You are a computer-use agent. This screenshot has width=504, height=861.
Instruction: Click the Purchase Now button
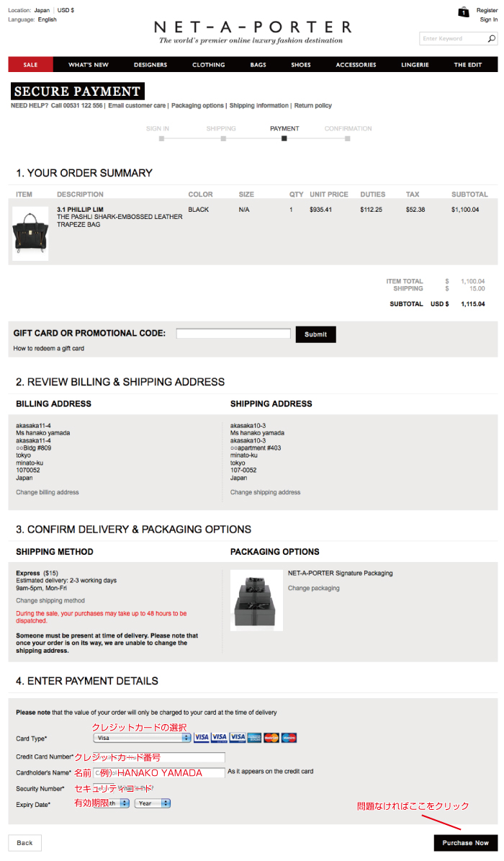tap(466, 843)
